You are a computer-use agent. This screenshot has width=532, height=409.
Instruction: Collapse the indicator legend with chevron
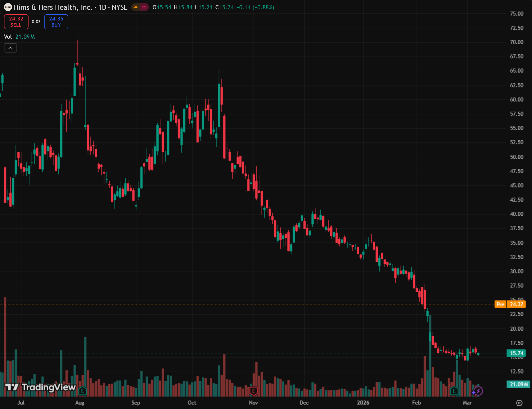pyautogui.click(x=10, y=48)
